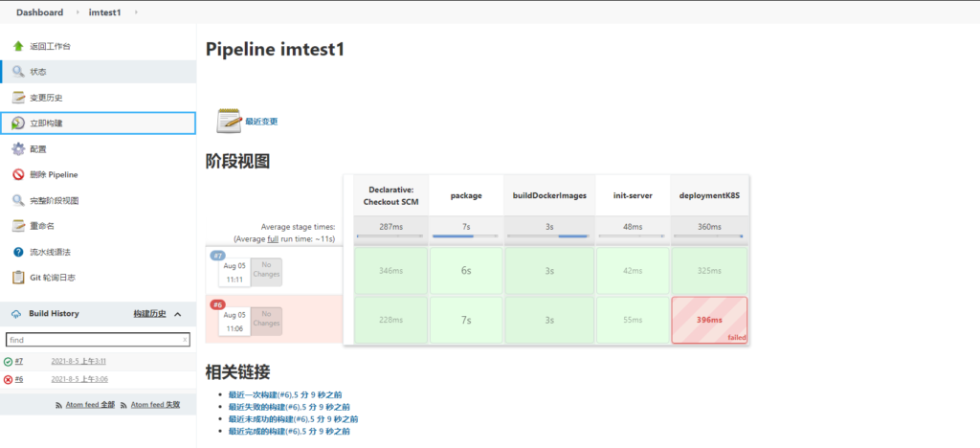Collapse the Build History panel chevron
Screen dimensions: 980x448
click(178, 314)
